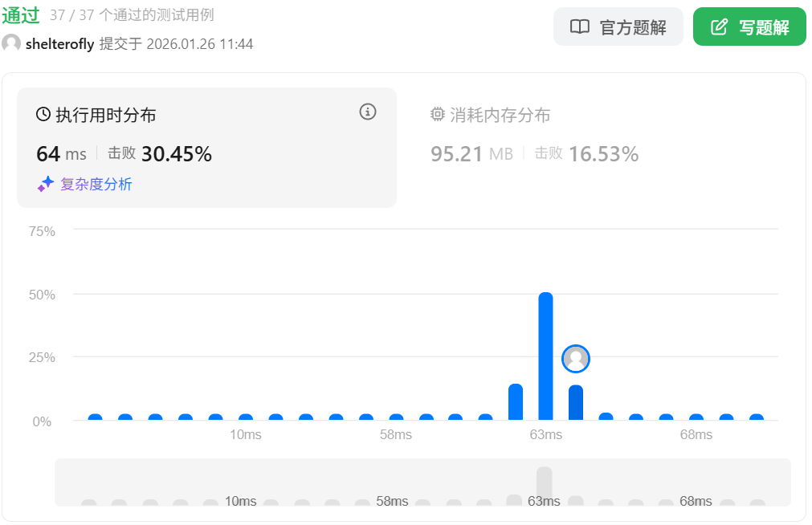Select the tallest 63ms bar in chart
The width and height of the screenshot is (812, 525).
click(545, 356)
